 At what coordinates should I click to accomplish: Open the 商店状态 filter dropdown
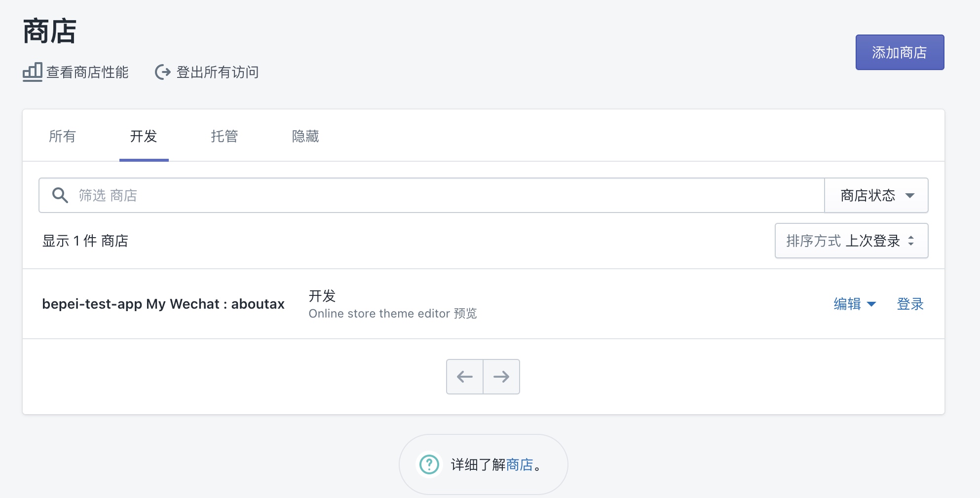[876, 195]
